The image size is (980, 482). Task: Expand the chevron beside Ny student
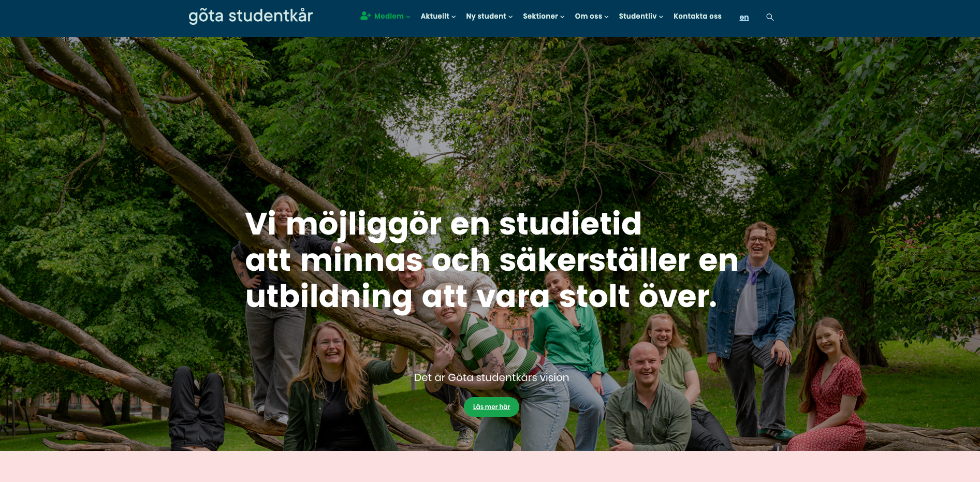tap(510, 17)
